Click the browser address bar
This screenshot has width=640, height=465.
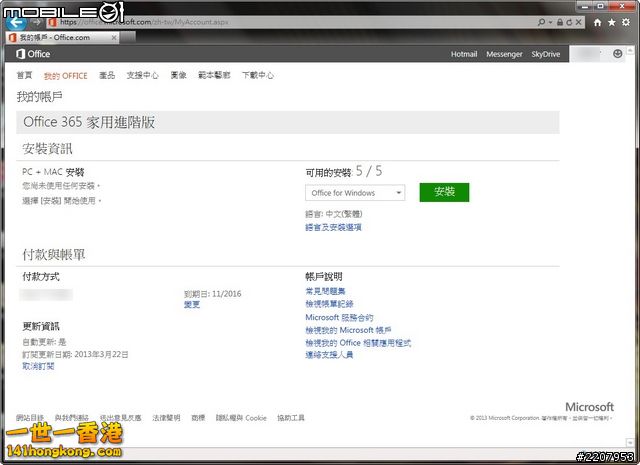click(x=300, y=21)
